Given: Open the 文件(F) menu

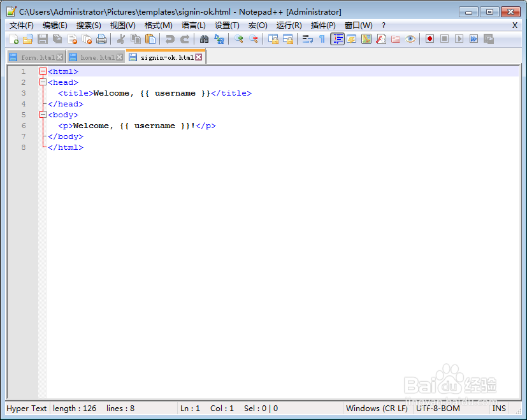Looking at the screenshot, I should point(22,25).
